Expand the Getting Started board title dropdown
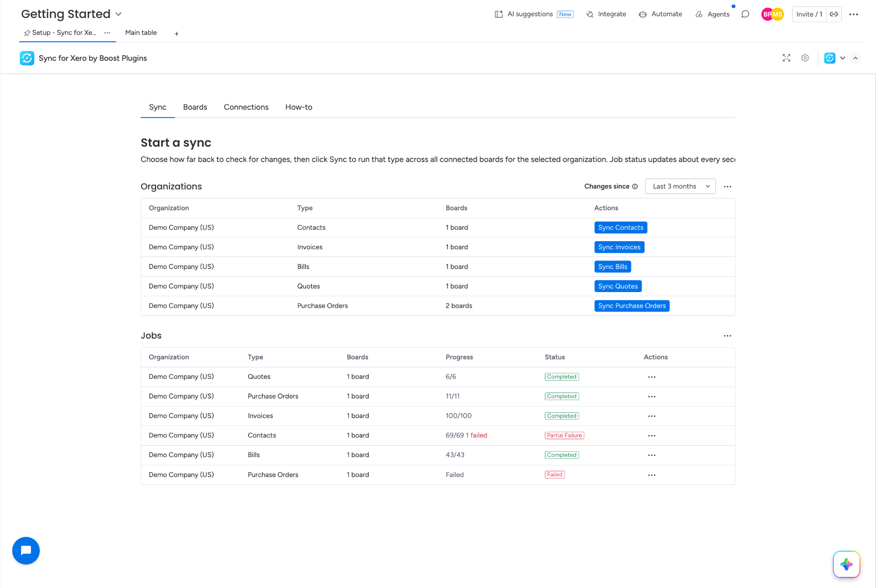876x588 pixels. [x=118, y=14]
